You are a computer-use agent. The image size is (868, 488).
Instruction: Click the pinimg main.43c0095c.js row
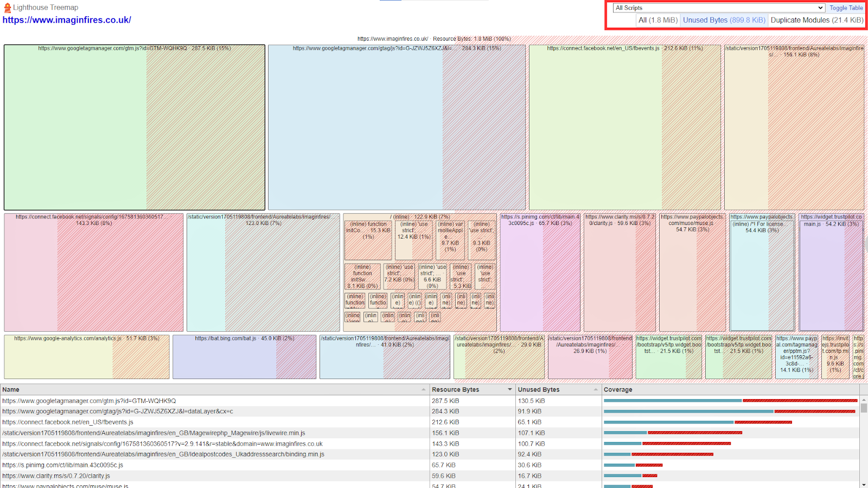click(x=430, y=465)
